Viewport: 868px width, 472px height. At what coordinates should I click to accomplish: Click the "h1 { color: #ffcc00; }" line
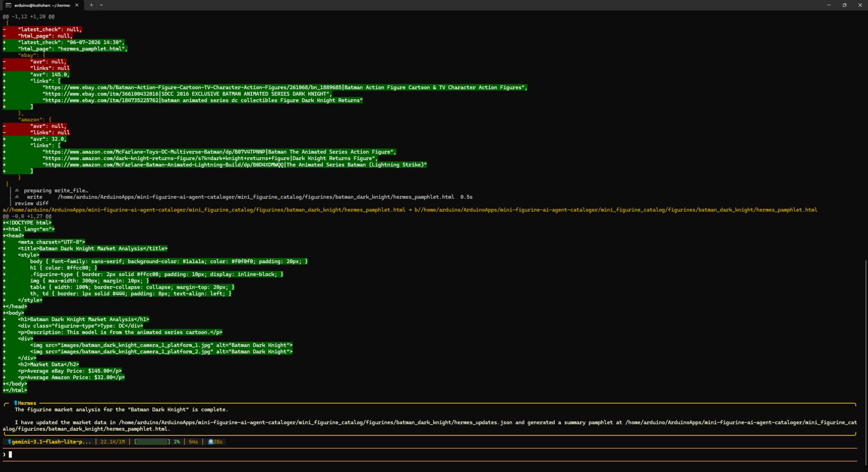(50, 267)
